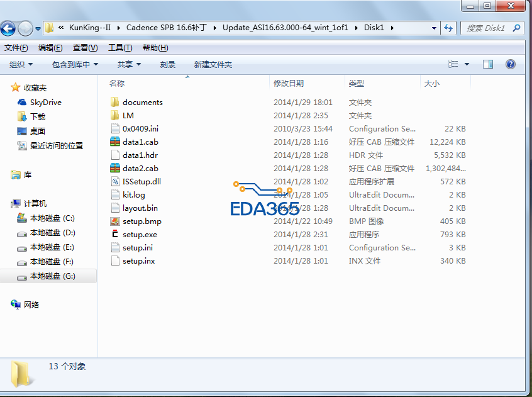Viewport: 532px width, 397px height.
Task: Select the setup.exe application icon
Action: click(115, 234)
